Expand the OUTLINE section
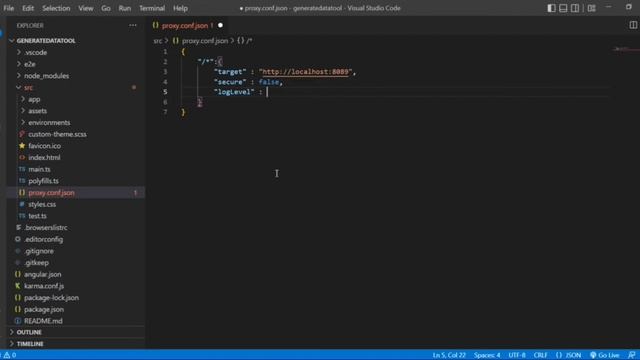Viewport: 640px width, 360px height. (29, 332)
